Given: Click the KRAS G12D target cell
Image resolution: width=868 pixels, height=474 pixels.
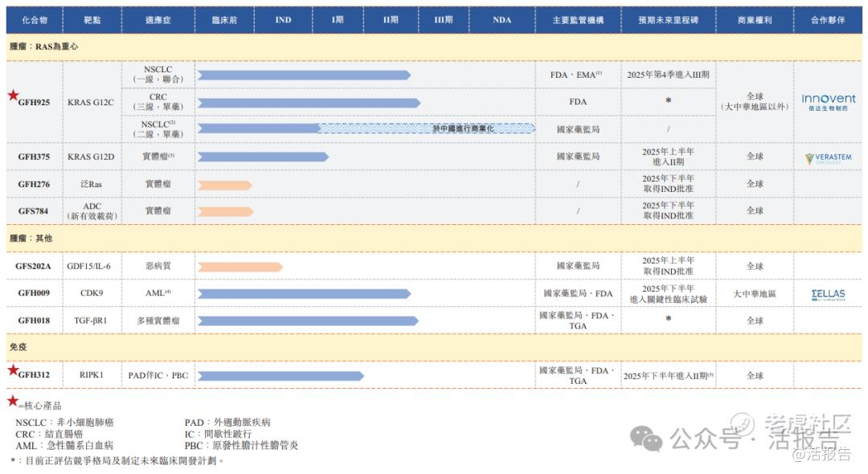Looking at the screenshot, I should point(91,157).
